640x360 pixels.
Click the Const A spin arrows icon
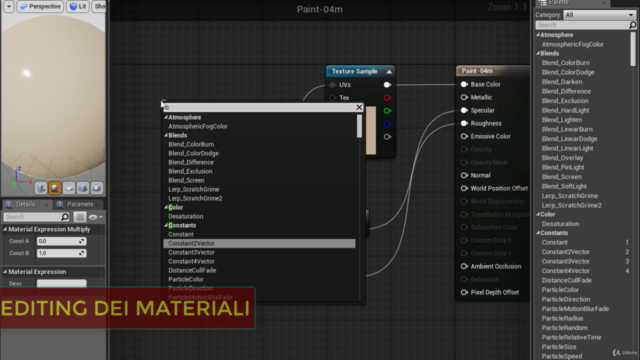[x=82, y=241]
